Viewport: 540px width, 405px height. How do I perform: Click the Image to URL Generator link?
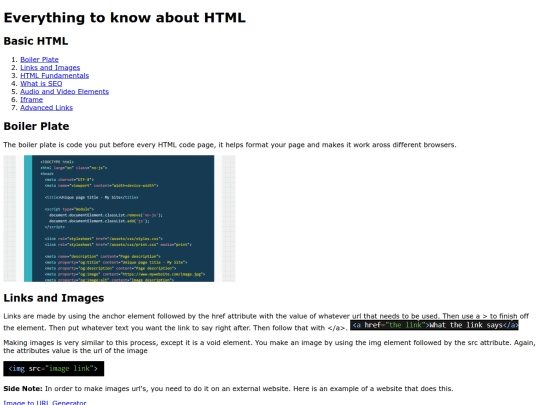click(45, 402)
